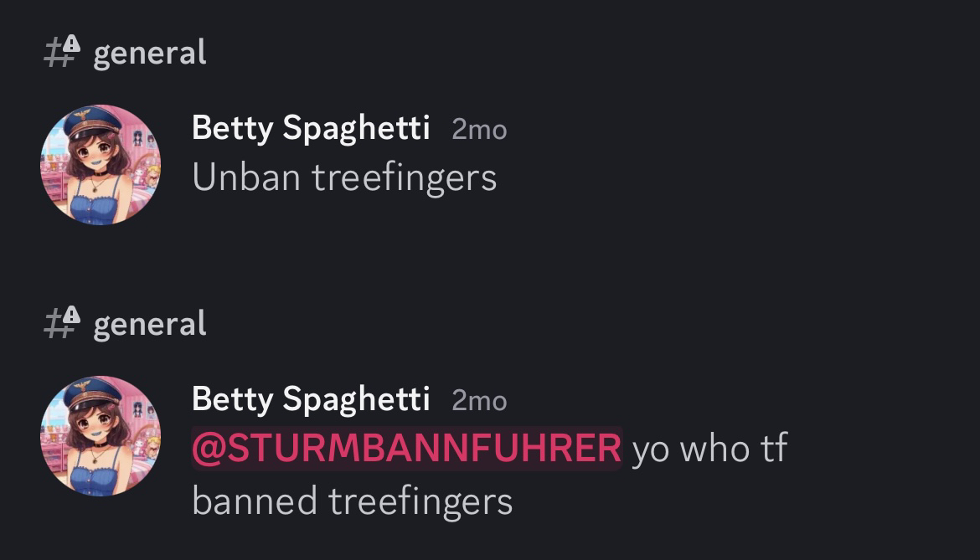980x560 pixels.
Task: Click the 2mo timestamp on the "Unban treefingers" message
Action: 479,130
